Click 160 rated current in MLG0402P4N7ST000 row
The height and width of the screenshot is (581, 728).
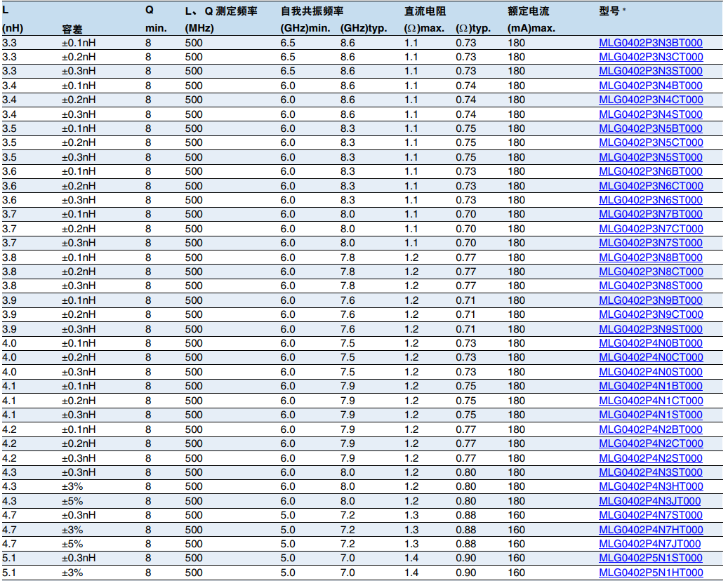pyautogui.click(x=516, y=515)
